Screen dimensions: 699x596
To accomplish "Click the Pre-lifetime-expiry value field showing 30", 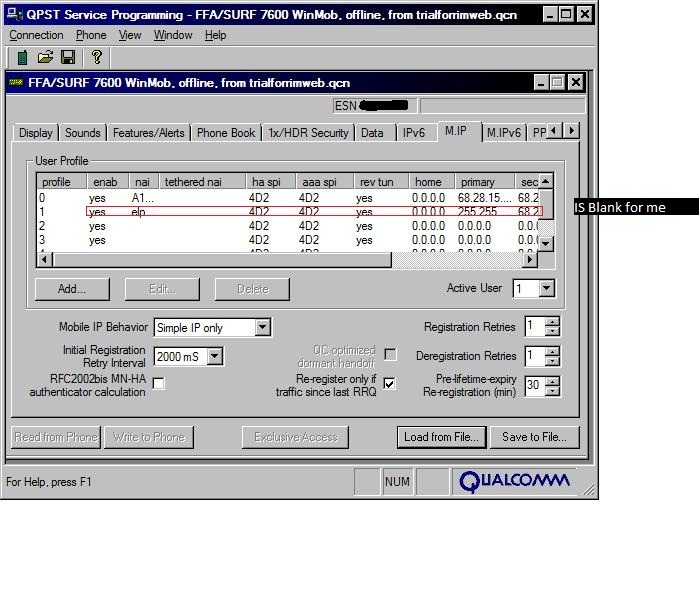I will click(x=535, y=386).
